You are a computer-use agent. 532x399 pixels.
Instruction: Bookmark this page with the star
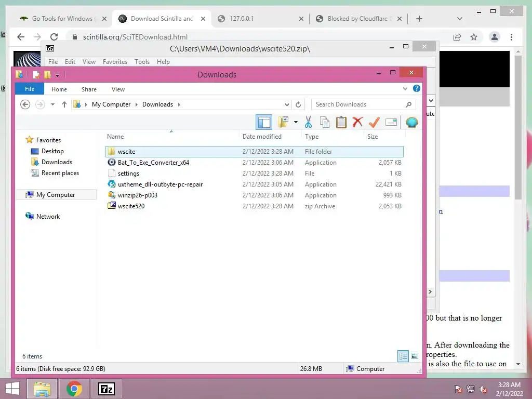(x=474, y=37)
